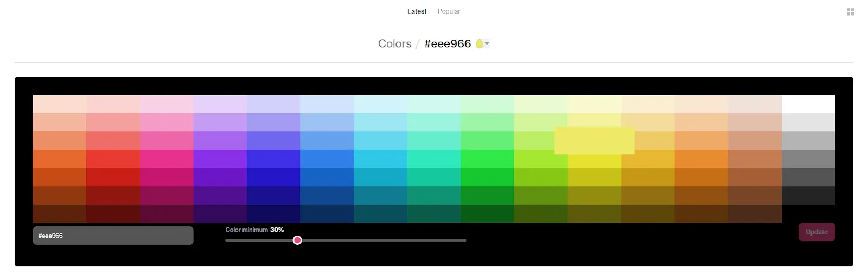Choose the vivid purple swatch
The height and width of the screenshot is (273, 868).
(220, 159)
